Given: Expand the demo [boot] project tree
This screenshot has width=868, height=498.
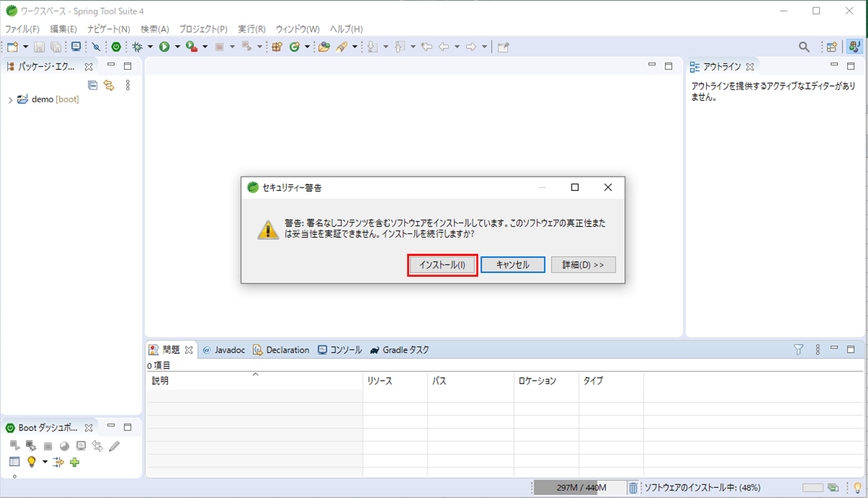Looking at the screenshot, I should (x=10, y=100).
